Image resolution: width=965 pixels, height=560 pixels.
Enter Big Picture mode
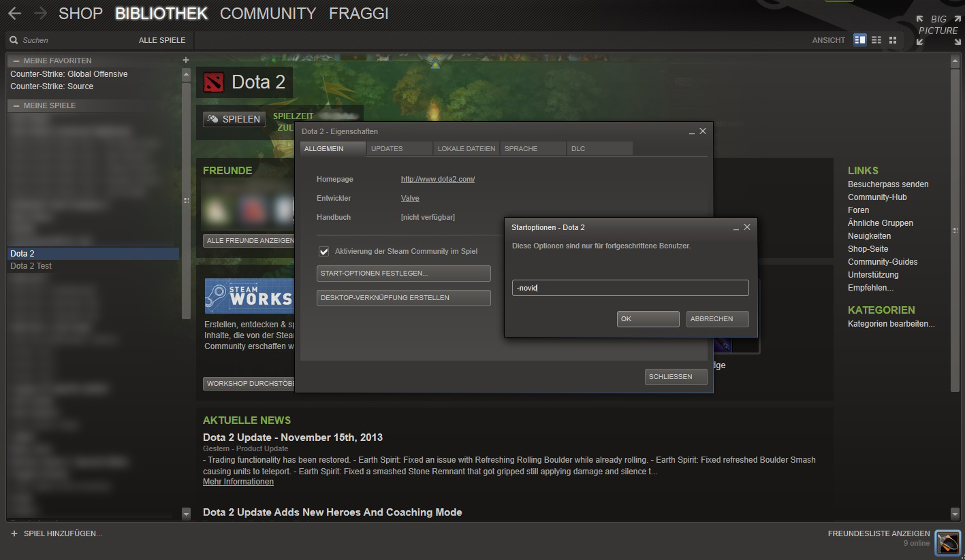click(938, 30)
